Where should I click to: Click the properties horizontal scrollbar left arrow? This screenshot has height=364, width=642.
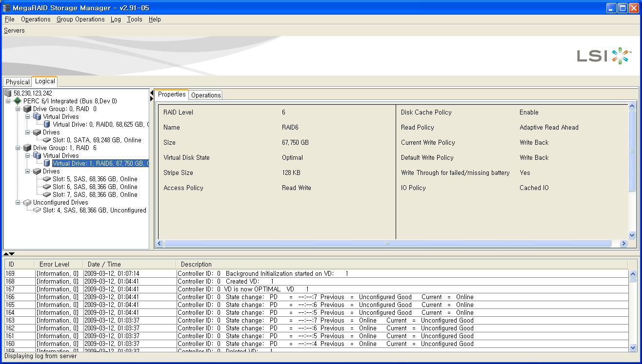pos(160,243)
